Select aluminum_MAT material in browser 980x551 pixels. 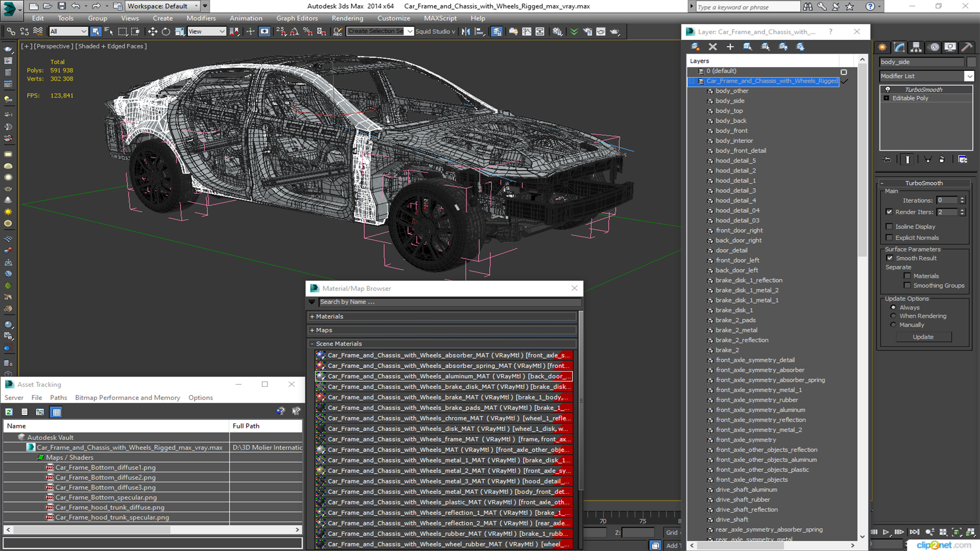(x=444, y=377)
